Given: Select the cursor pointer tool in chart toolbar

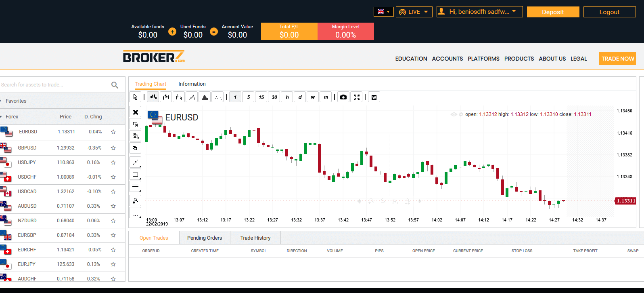Looking at the screenshot, I should tap(135, 97).
